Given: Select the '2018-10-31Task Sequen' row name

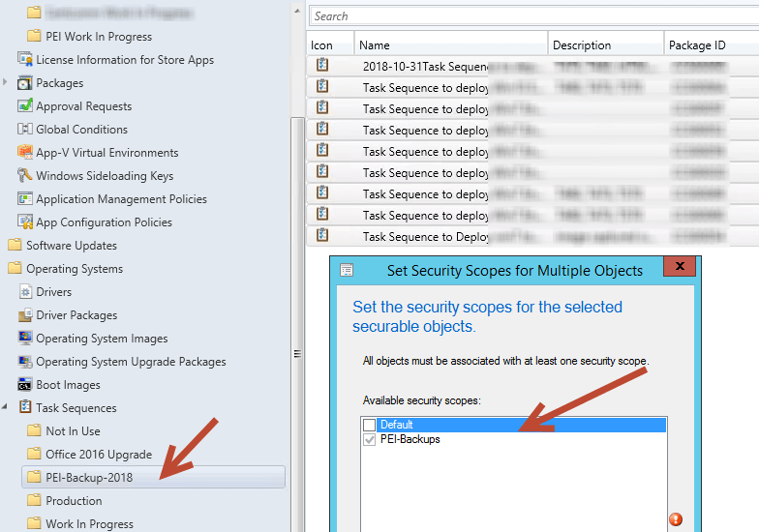Looking at the screenshot, I should point(426,66).
